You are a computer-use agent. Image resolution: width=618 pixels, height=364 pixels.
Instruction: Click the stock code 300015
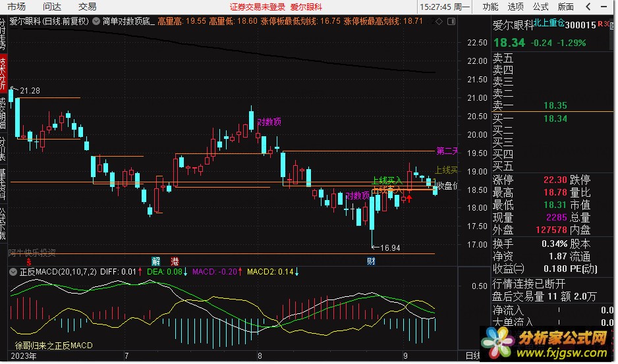click(580, 26)
